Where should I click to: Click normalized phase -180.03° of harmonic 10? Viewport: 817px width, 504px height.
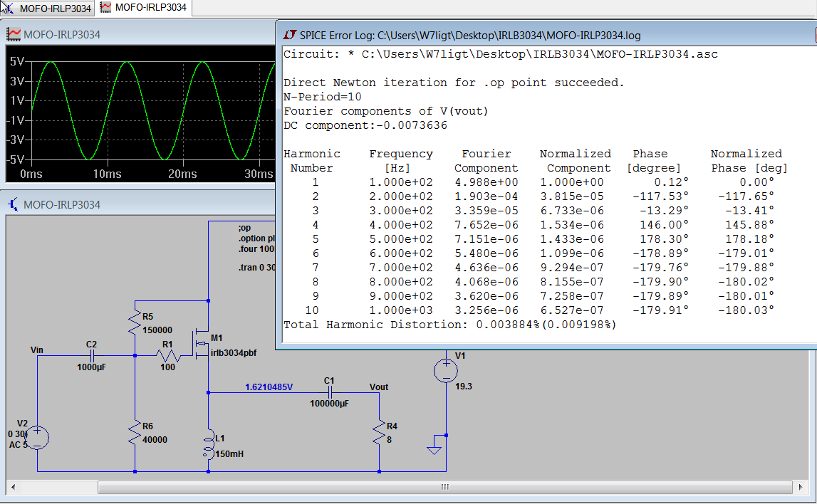click(746, 310)
